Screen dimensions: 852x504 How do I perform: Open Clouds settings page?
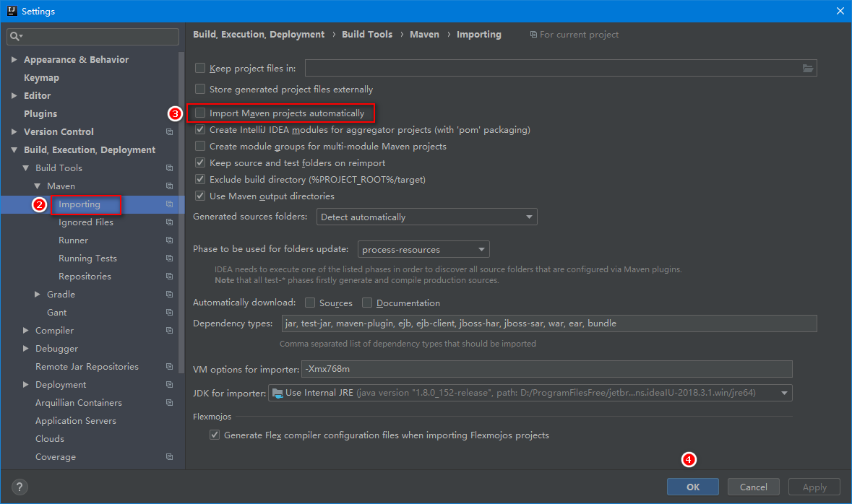tap(49, 438)
